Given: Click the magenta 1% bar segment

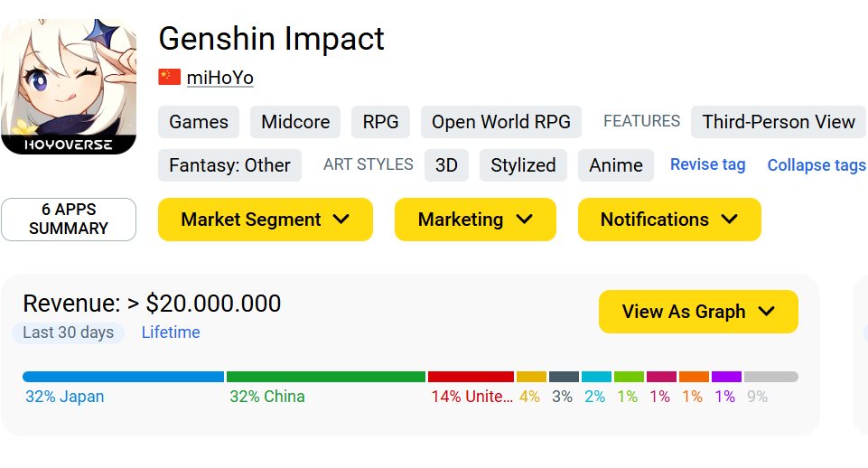Looking at the screenshot, I should (661, 377).
